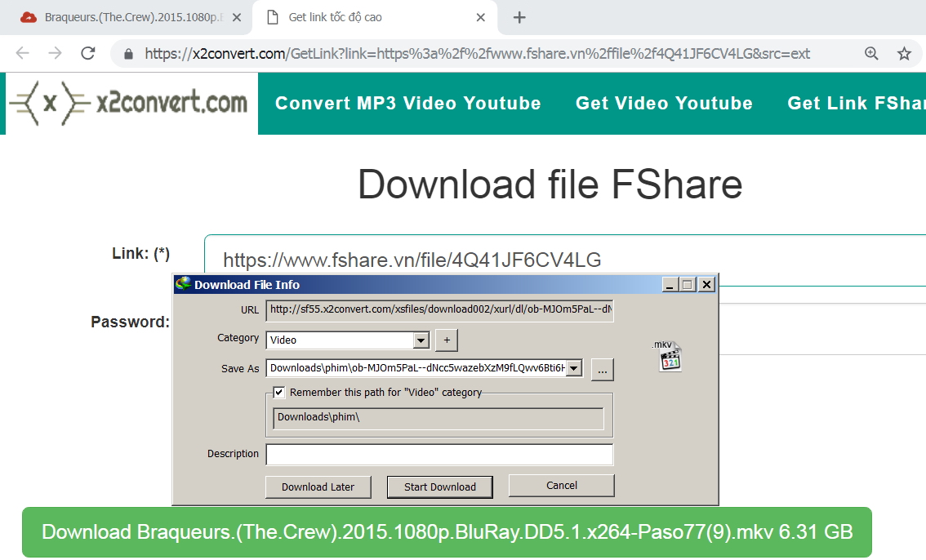This screenshot has width=926, height=560.
Task: Click the Download file FShare heading
Action: [x=550, y=184]
